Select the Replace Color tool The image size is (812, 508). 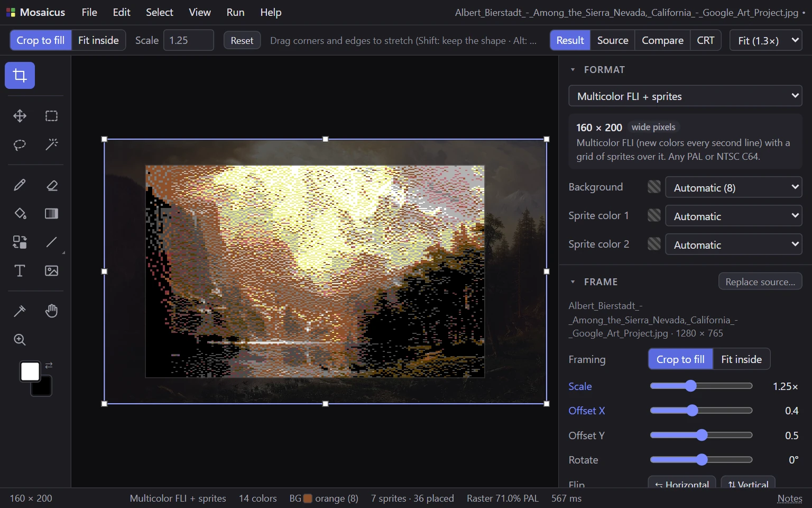(x=20, y=242)
